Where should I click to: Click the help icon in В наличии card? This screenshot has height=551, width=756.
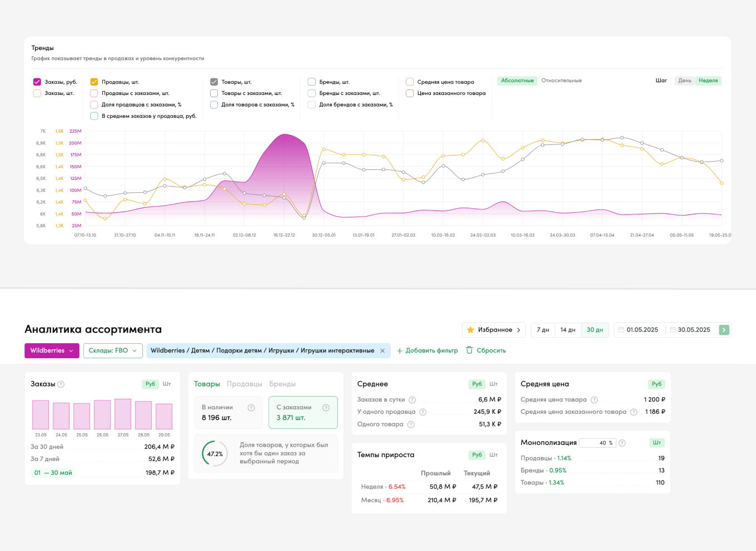(x=251, y=408)
